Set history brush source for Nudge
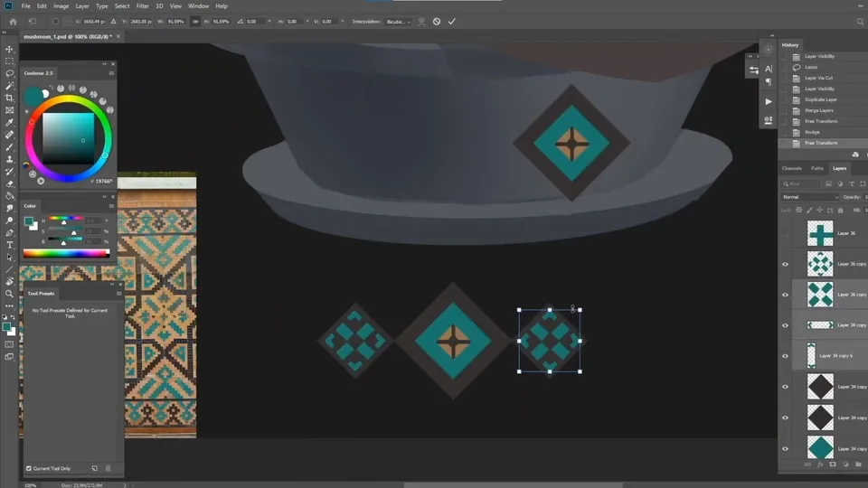868x488 pixels. (x=783, y=132)
